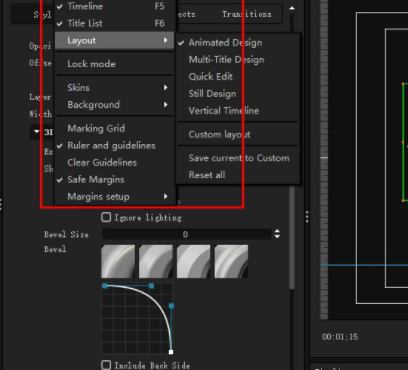Expand the Margins setup submenu

tap(114, 197)
